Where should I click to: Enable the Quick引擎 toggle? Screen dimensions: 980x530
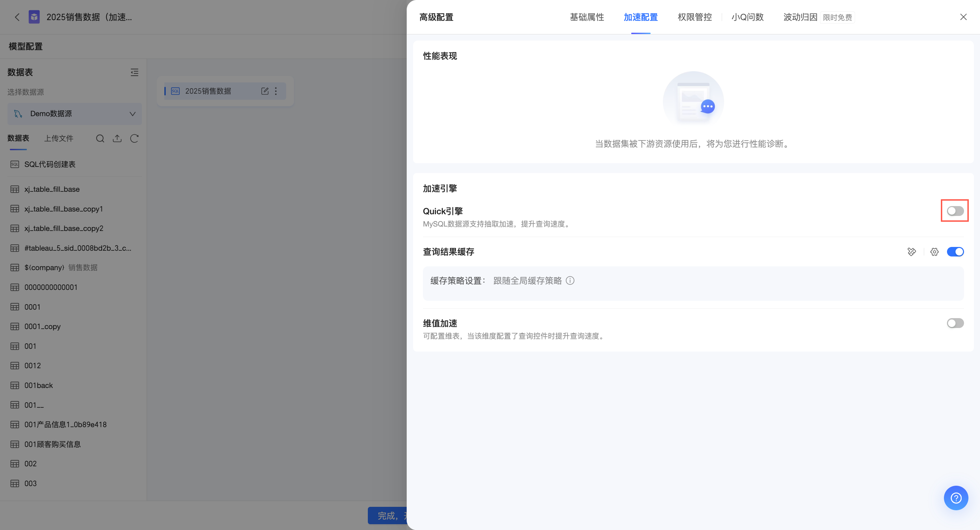coord(955,211)
